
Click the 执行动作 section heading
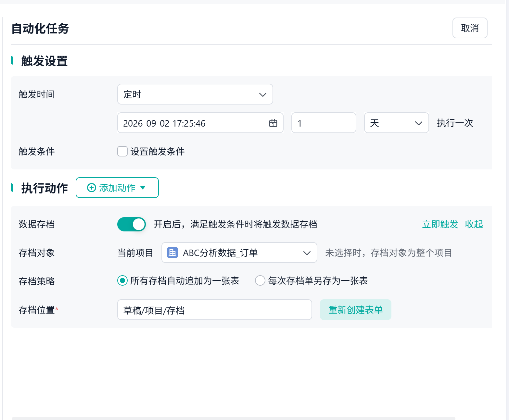pyautogui.click(x=45, y=188)
